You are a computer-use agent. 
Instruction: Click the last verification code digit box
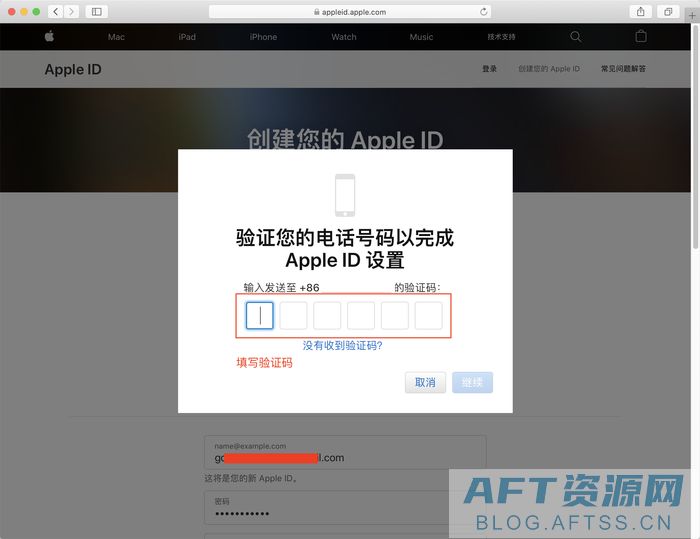[428, 316]
